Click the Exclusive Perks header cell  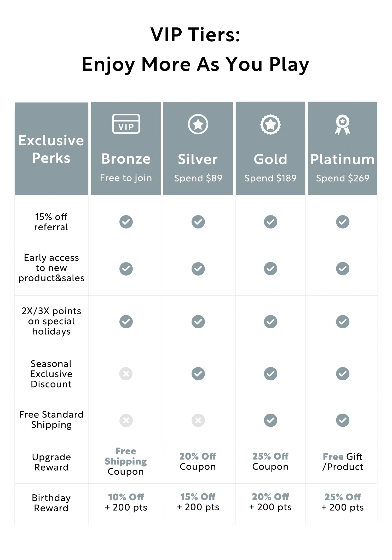click(51, 149)
